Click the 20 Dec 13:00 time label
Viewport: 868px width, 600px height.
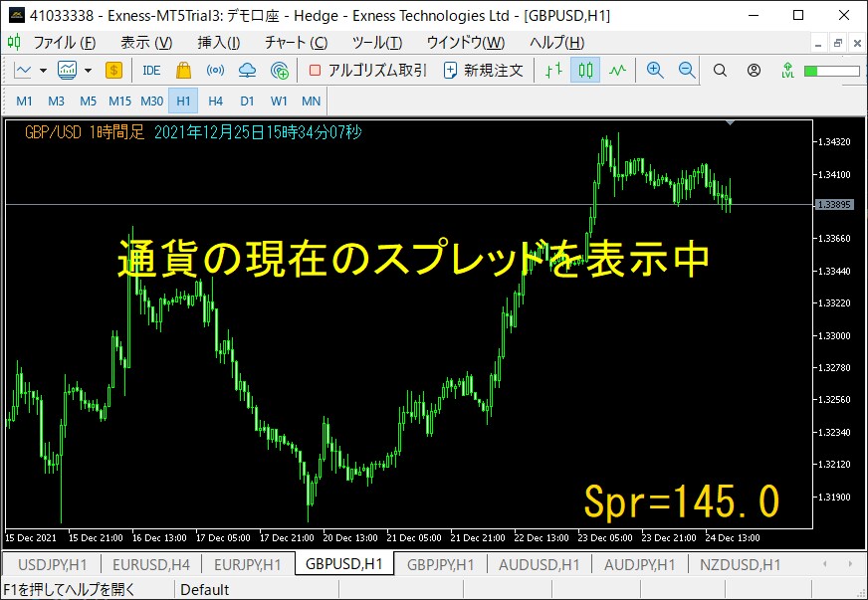coord(350,538)
